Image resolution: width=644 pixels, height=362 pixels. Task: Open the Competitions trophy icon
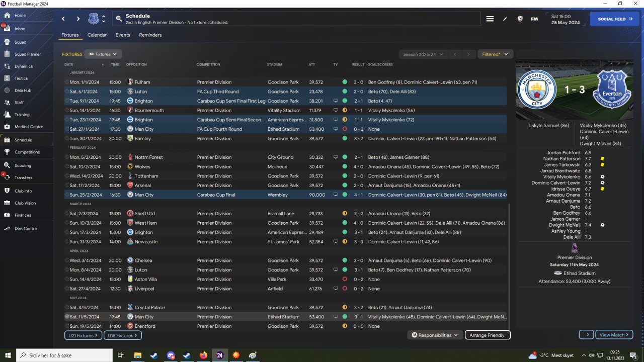[7, 152]
